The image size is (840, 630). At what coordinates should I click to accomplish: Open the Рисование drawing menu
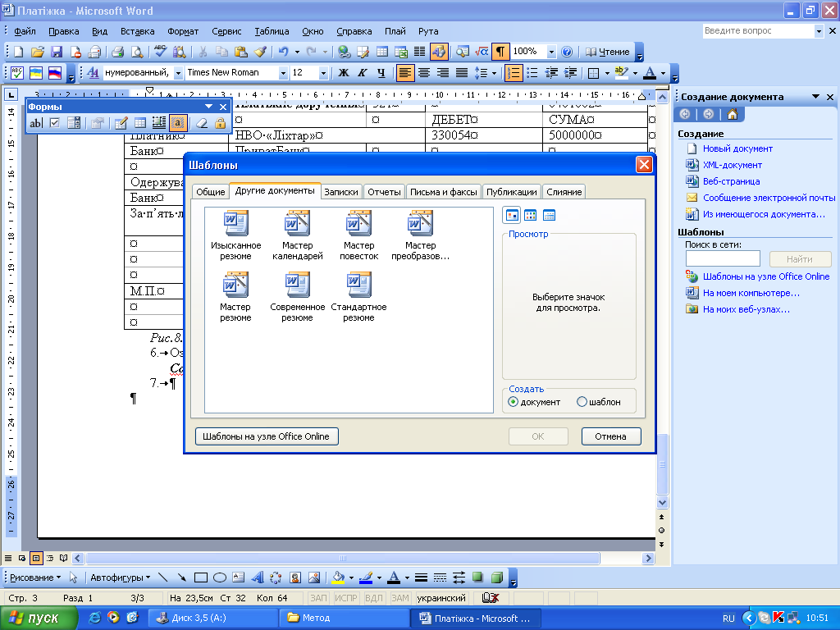pyautogui.click(x=35, y=577)
